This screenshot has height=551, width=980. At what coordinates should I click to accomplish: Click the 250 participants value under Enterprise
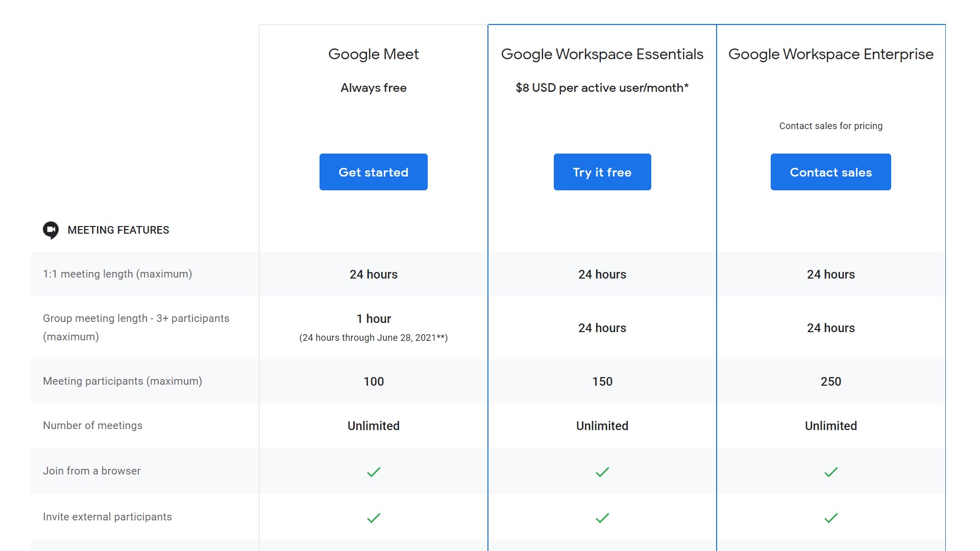pos(830,382)
